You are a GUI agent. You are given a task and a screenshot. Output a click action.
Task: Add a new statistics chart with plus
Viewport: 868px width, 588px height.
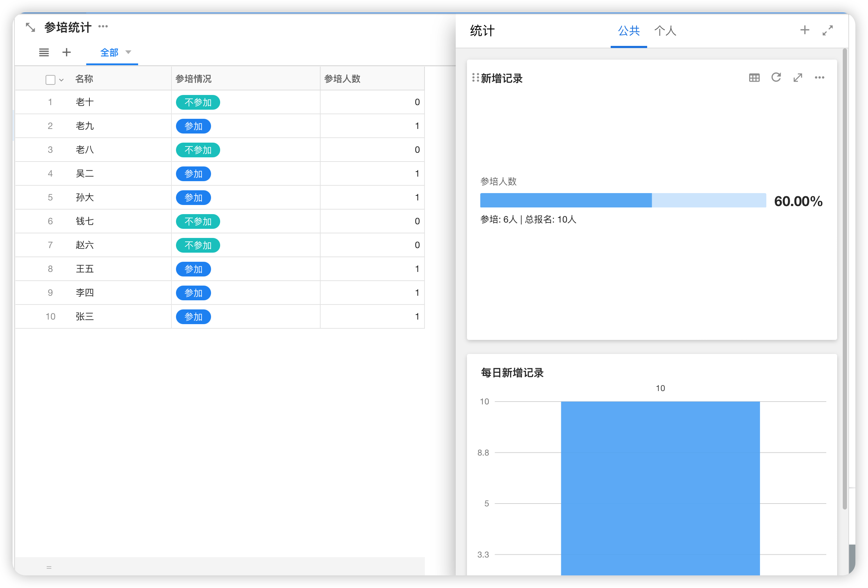pyautogui.click(x=805, y=30)
